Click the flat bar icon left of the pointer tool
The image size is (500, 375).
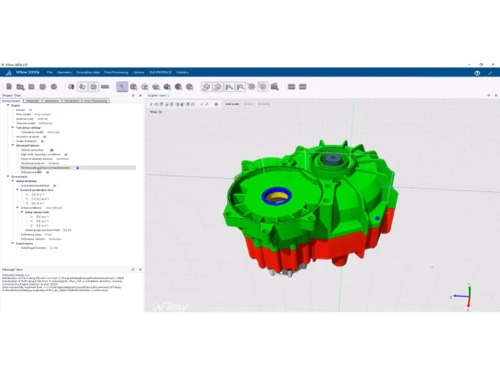[105, 87]
